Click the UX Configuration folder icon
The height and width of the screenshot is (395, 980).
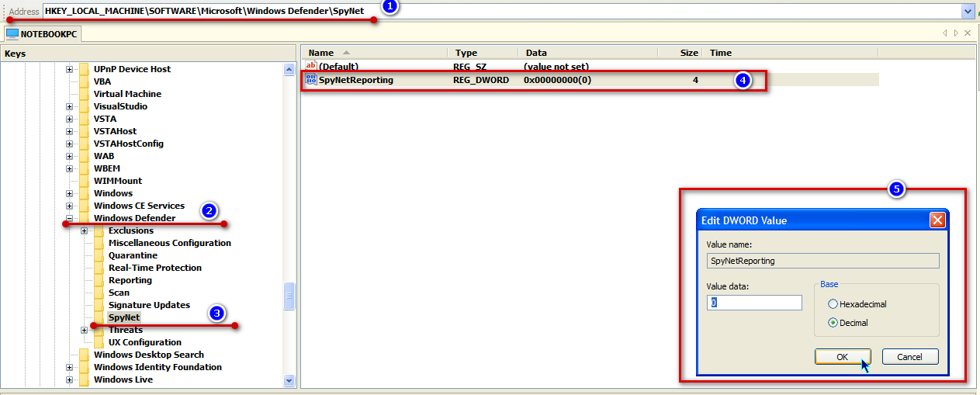pos(99,342)
